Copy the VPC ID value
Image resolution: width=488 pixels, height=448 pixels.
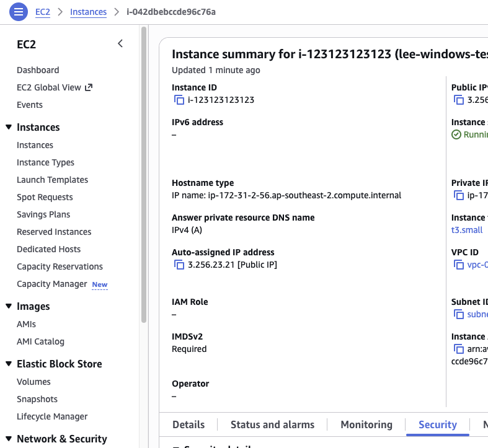point(459,265)
